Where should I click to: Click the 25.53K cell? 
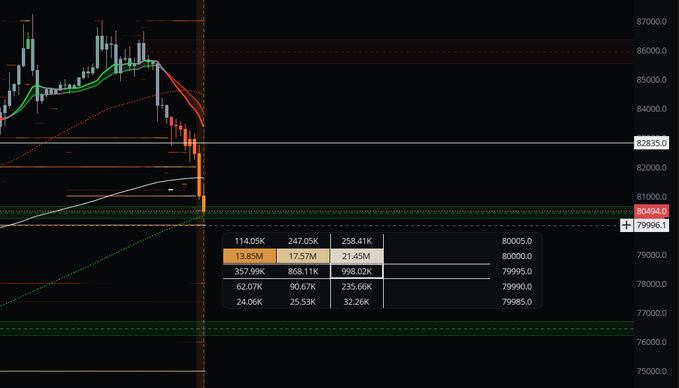click(303, 302)
